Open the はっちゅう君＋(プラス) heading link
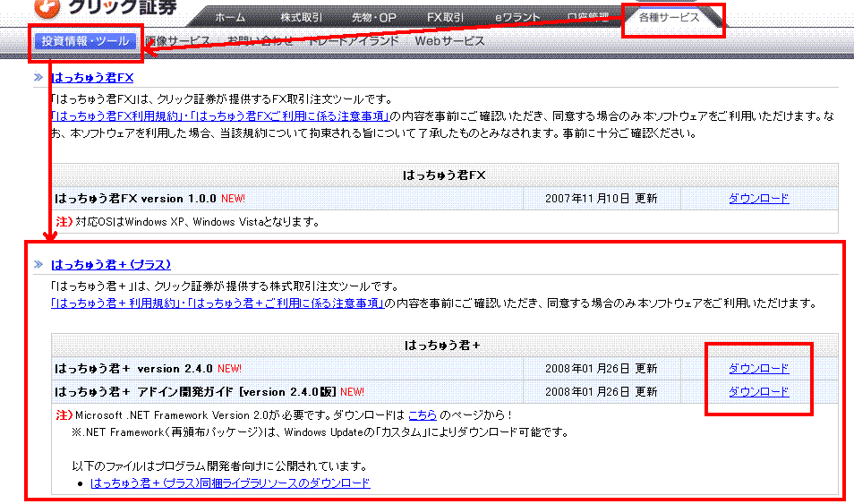Viewport: 854px width, 504px height. click(x=111, y=264)
